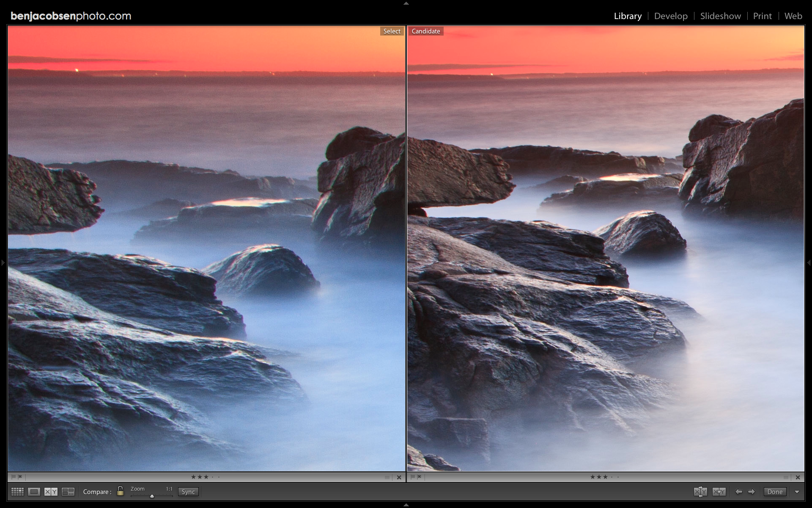
Task: Open the toolbar options dropdown arrow
Action: 797,491
